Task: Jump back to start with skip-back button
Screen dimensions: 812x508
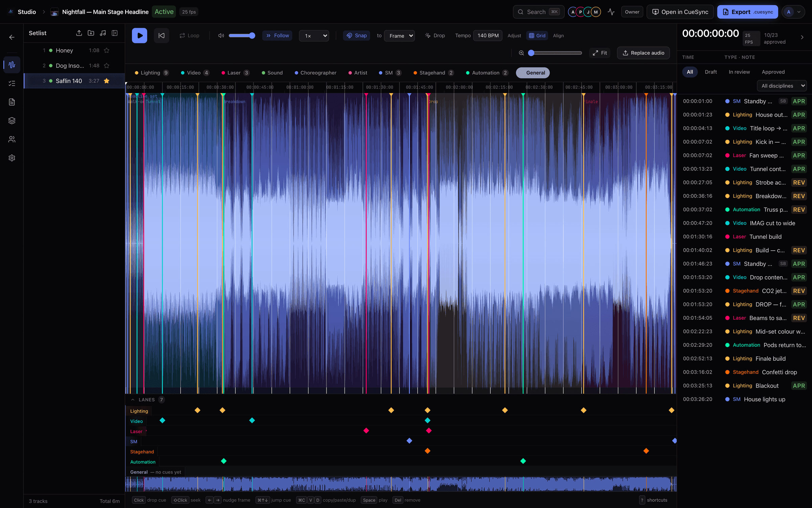Action: pyautogui.click(x=161, y=36)
